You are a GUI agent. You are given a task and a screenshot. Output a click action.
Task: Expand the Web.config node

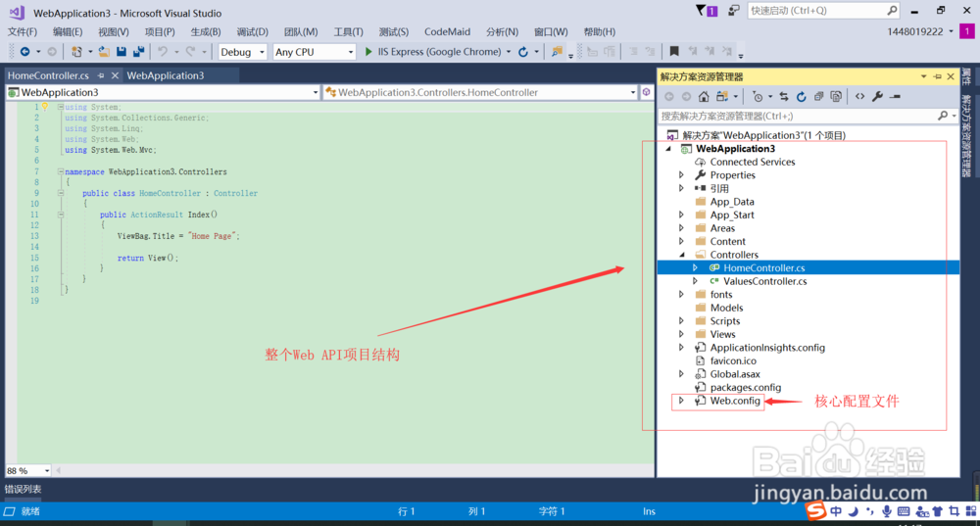point(682,401)
